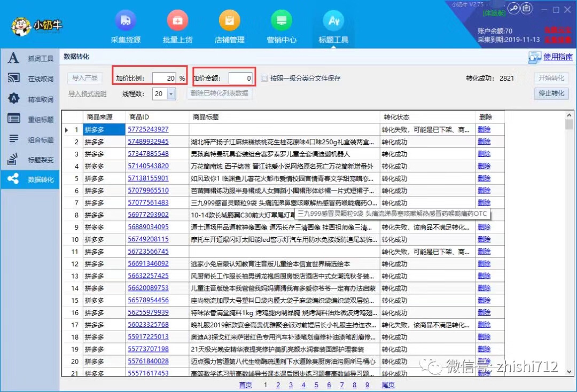Select row 1 拼多多 source cell
The height and width of the screenshot is (392, 577).
coord(104,129)
